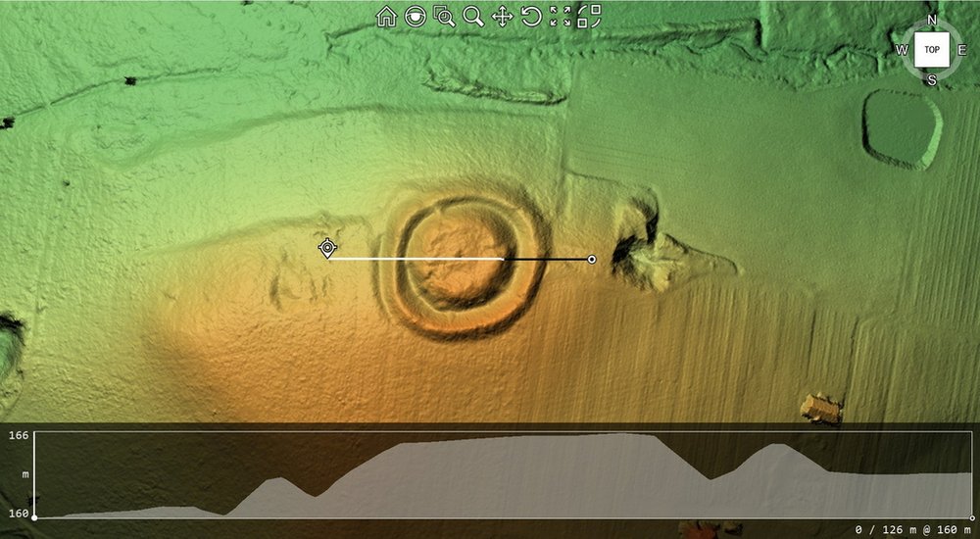
Task: Click the Home view icon
Action: pos(386,16)
